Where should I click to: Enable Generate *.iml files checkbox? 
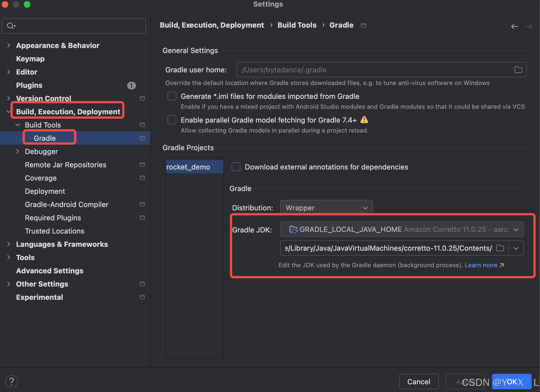click(x=172, y=96)
